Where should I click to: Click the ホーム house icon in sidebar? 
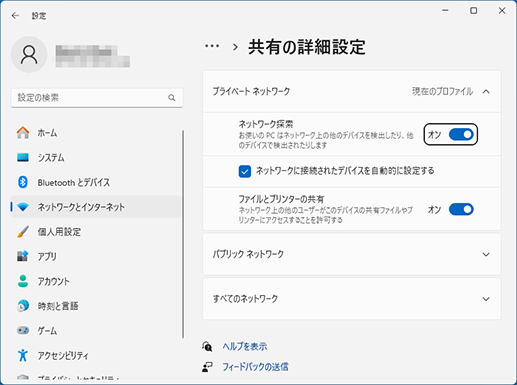click(x=23, y=133)
